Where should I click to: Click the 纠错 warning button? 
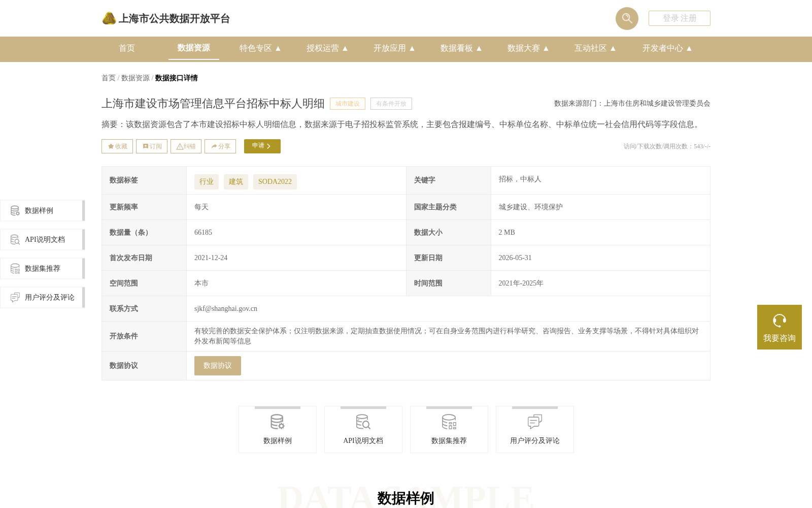(x=186, y=146)
